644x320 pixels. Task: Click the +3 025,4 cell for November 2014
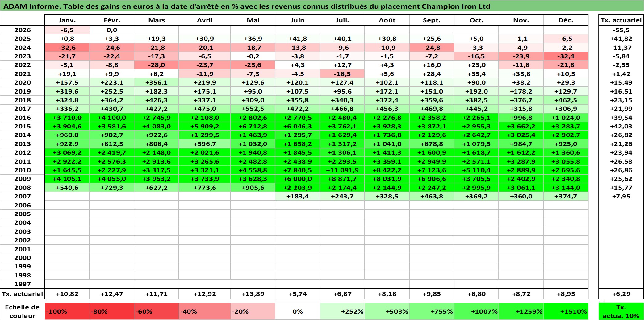tap(521, 135)
